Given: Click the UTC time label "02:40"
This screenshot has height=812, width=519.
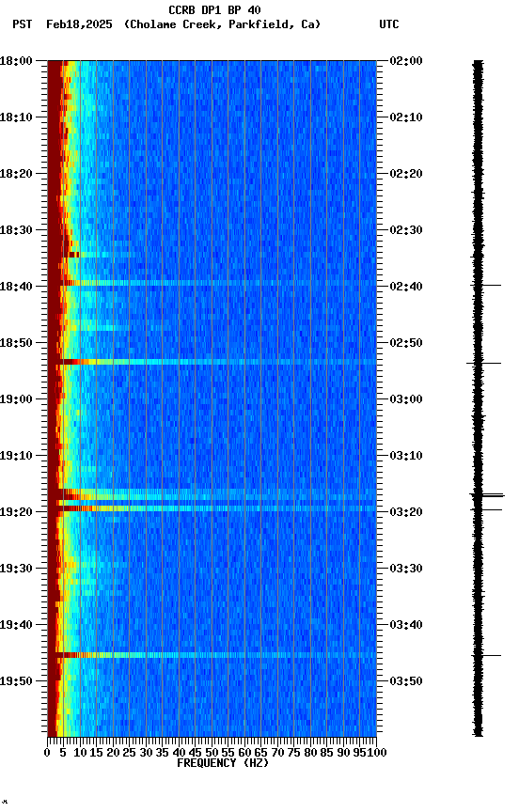Looking at the screenshot, I should 406,287.
